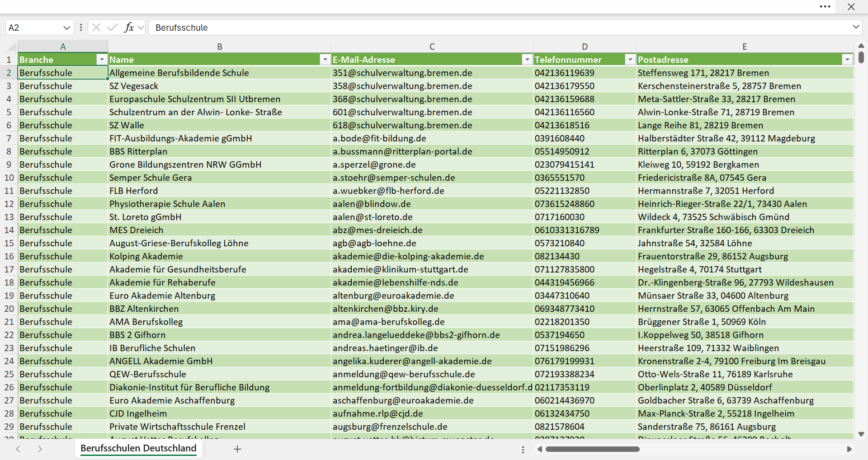Viewport: 868px width, 460px height.
Task: Select column C header
Action: pos(432,47)
